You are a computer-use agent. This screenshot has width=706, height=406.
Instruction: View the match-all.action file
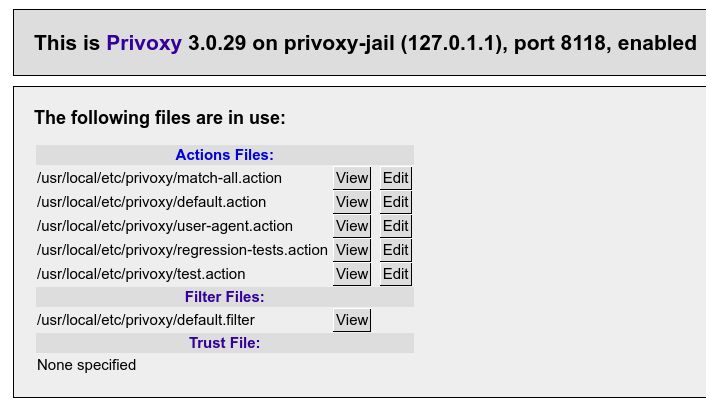click(x=352, y=178)
